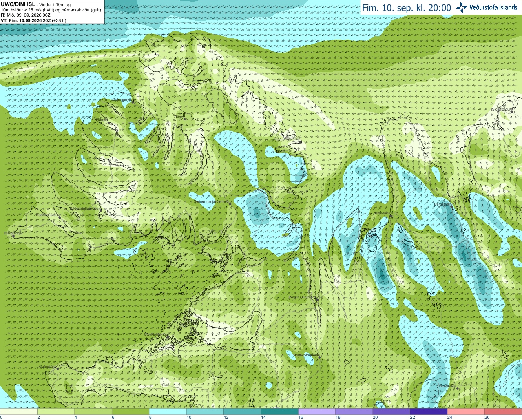Pick the 24–26 m/s pink legend swatch
The height and width of the screenshot is (420, 522).
[466, 411]
